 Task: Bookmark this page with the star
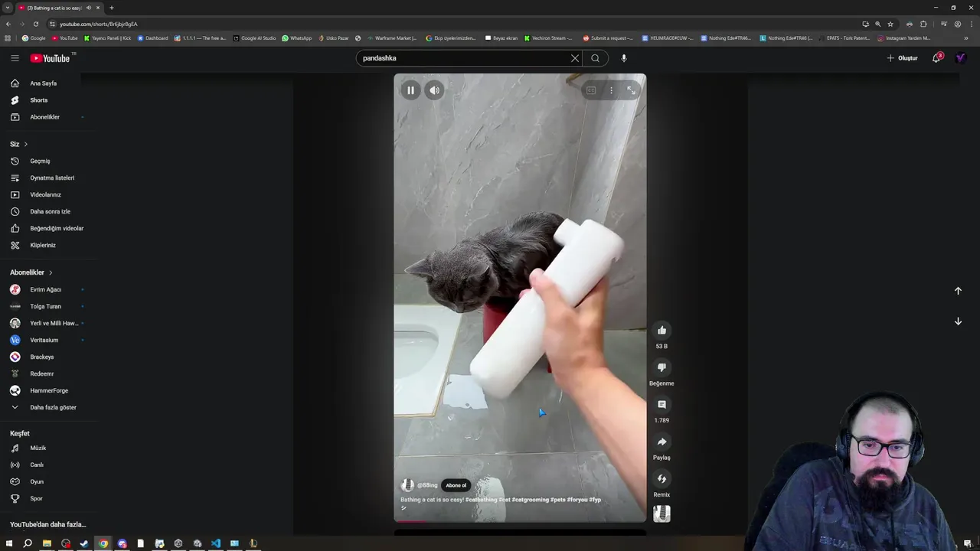[x=890, y=24]
